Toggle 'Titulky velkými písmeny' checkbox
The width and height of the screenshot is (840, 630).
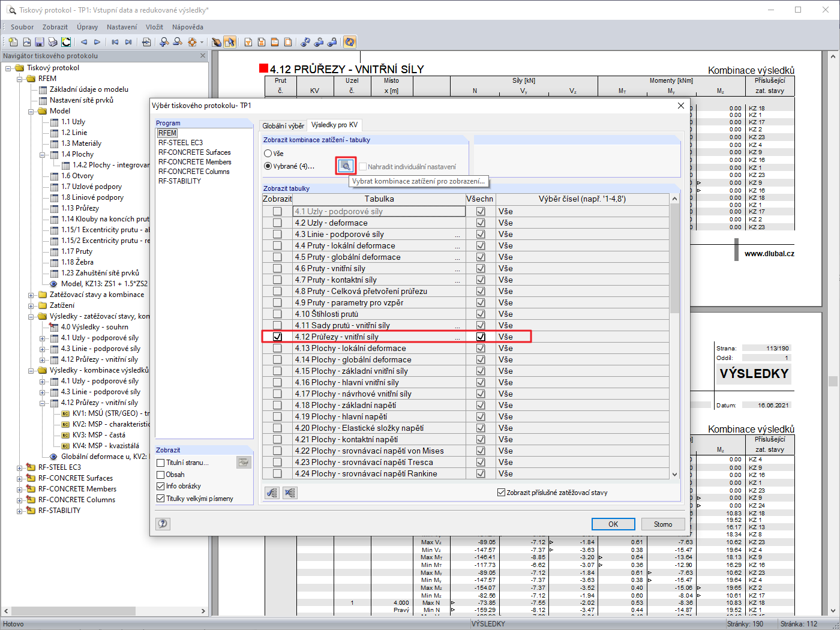tap(161, 499)
